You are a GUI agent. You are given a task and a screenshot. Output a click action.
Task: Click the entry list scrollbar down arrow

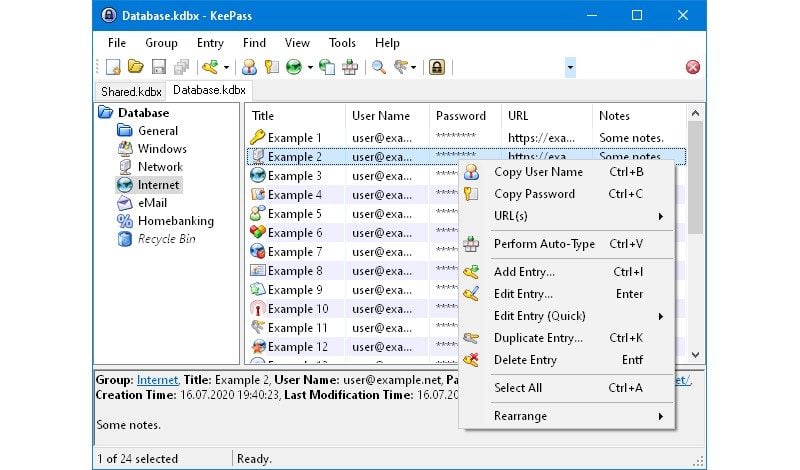(x=696, y=354)
